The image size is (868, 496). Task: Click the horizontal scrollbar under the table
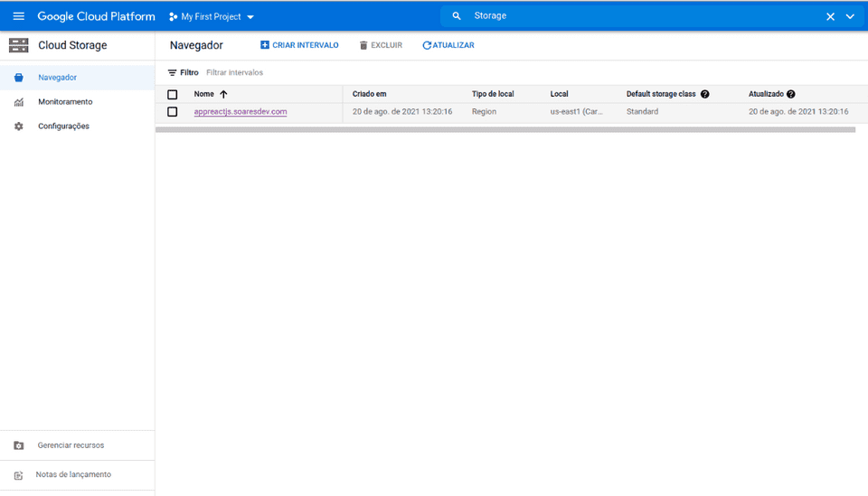505,129
